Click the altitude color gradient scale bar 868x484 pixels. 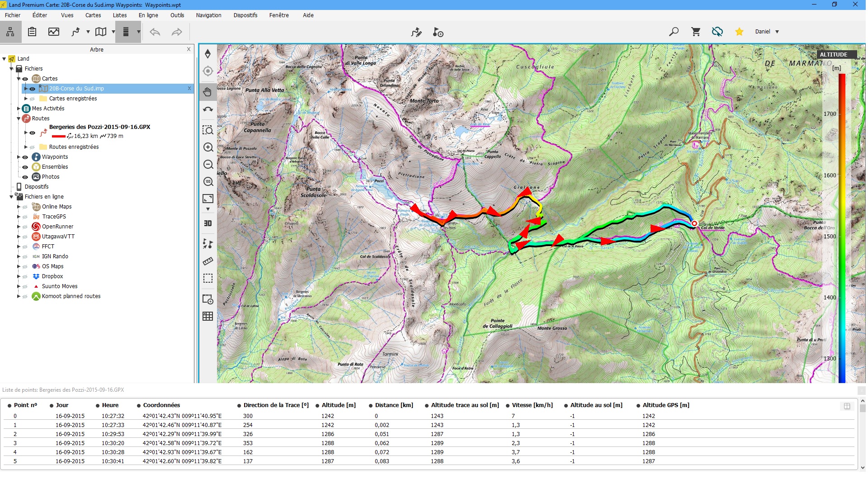point(842,226)
